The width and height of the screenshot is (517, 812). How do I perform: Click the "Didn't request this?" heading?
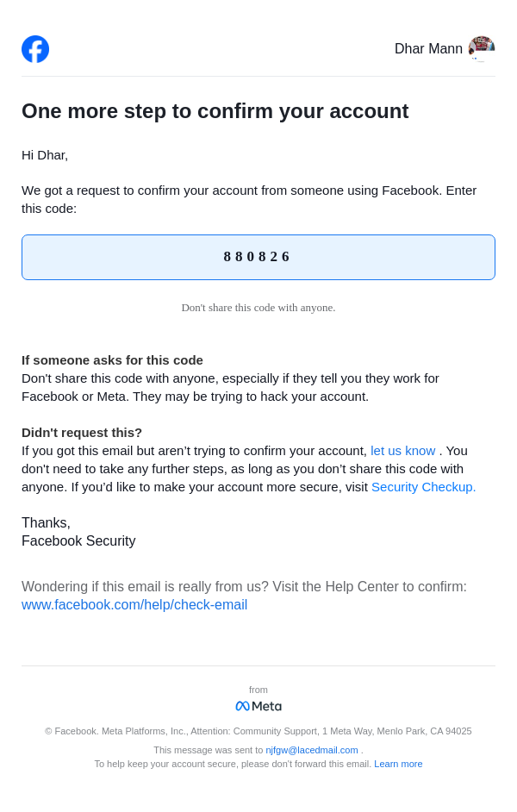tap(82, 433)
